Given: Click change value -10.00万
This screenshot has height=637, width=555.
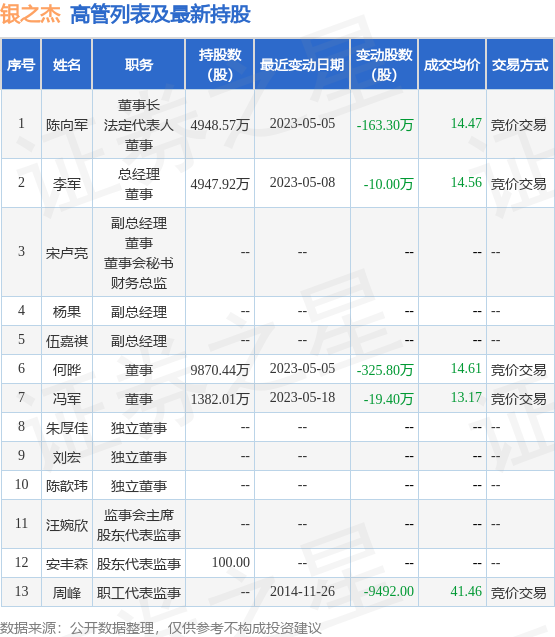Looking at the screenshot, I should pyautogui.click(x=388, y=184).
